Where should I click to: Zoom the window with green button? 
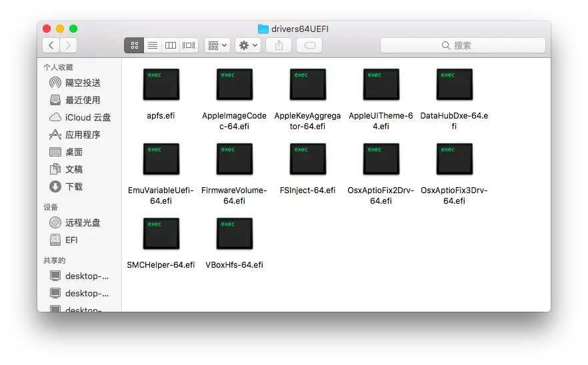coord(73,29)
